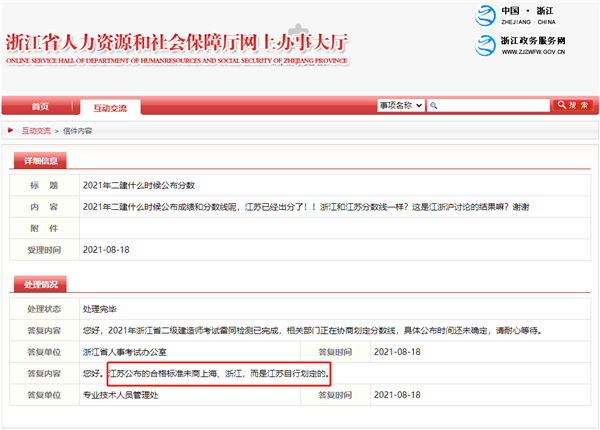The height and width of the screenshot is (430, 600).
Task: Click the highlighted reply about 江苏 合格标准
Action: click(x=218, y=374)
